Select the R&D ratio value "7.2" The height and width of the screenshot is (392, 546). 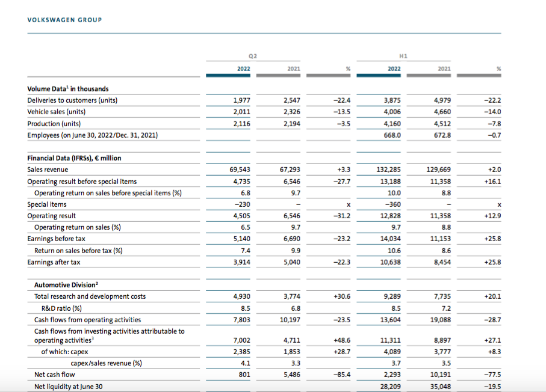(x=446, y=308)
